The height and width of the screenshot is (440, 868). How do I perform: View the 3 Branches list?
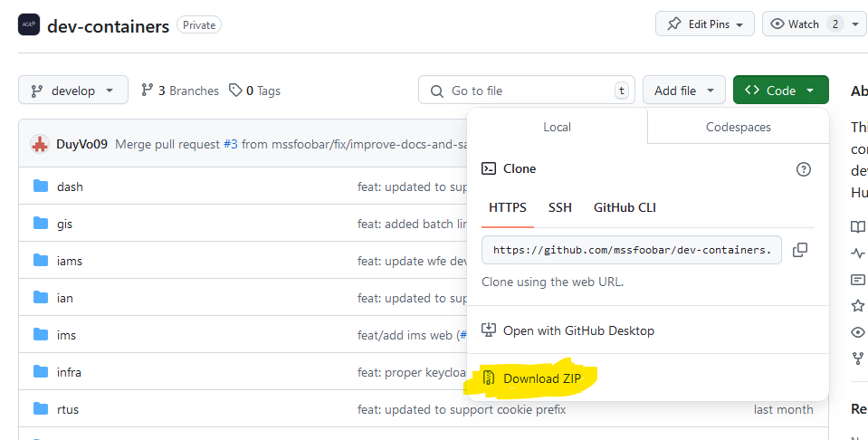click(180, 91)
